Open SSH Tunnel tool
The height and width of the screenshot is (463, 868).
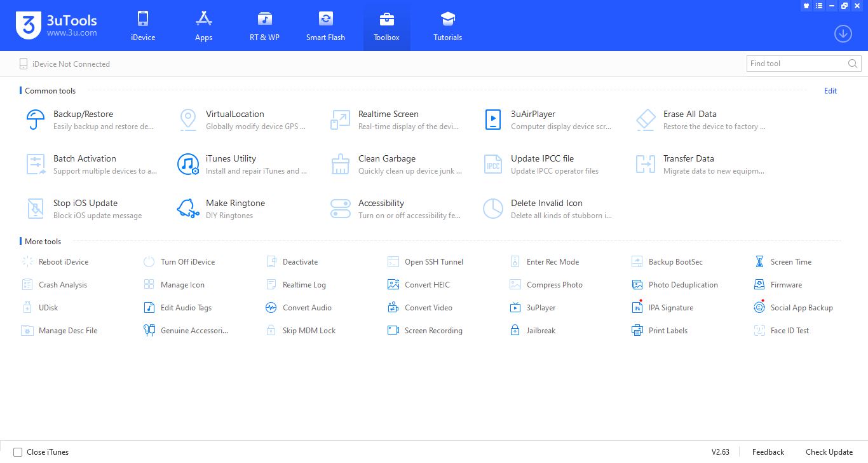tap(425, 262)
